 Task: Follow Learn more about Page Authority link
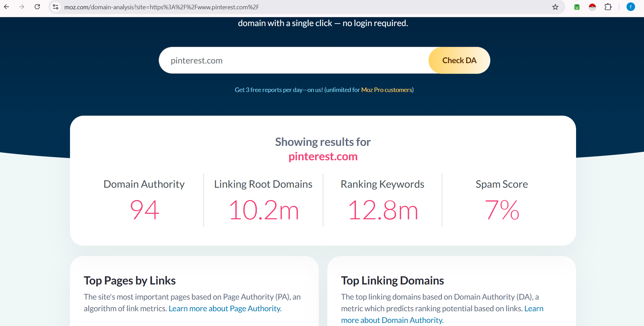(x=225, y=308)
